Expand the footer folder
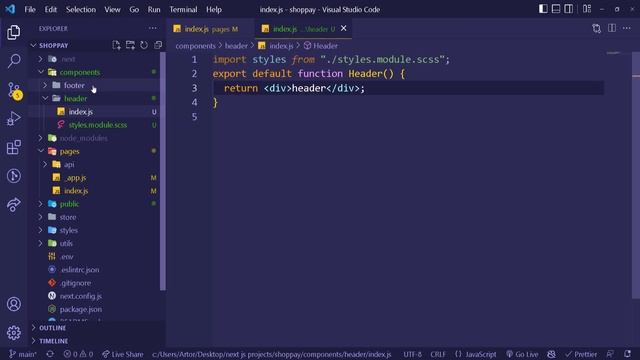This screenshot has width=640, height=360. pyautogui.click(x=45, y=85)
